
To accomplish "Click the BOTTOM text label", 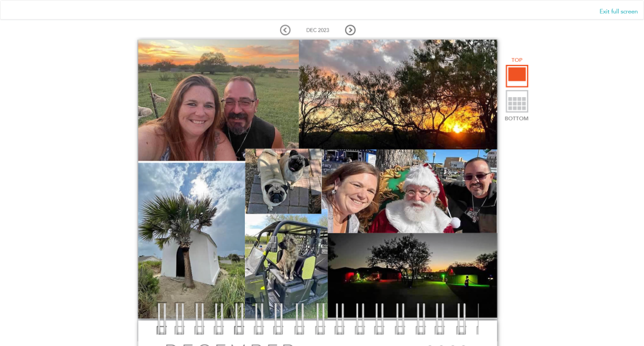I will click(x=516, y=118).
